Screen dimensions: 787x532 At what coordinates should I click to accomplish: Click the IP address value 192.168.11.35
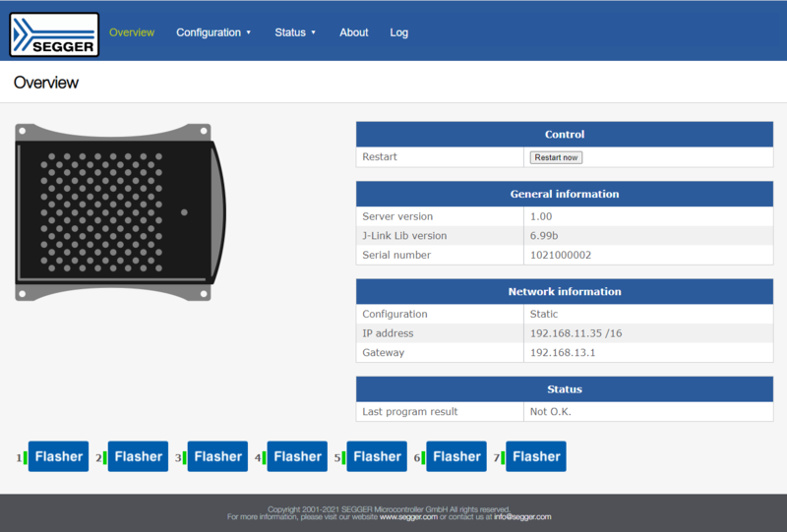pos(575,333)
